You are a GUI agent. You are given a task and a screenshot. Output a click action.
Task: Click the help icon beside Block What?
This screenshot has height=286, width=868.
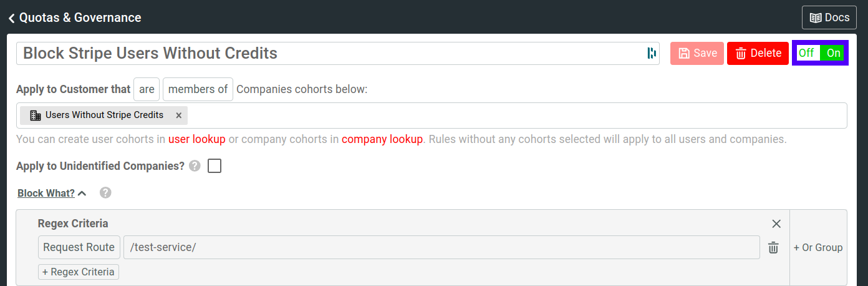tap(105, 193)
